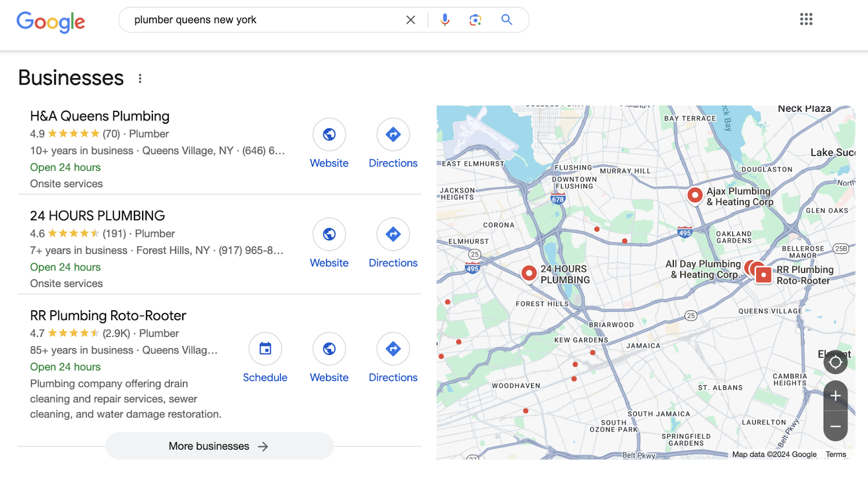Screen dimensions: 868x479
Task: Select Ajax Plumbing & Heating map pin
Action: pyautogui.click(x=695, y=195)
